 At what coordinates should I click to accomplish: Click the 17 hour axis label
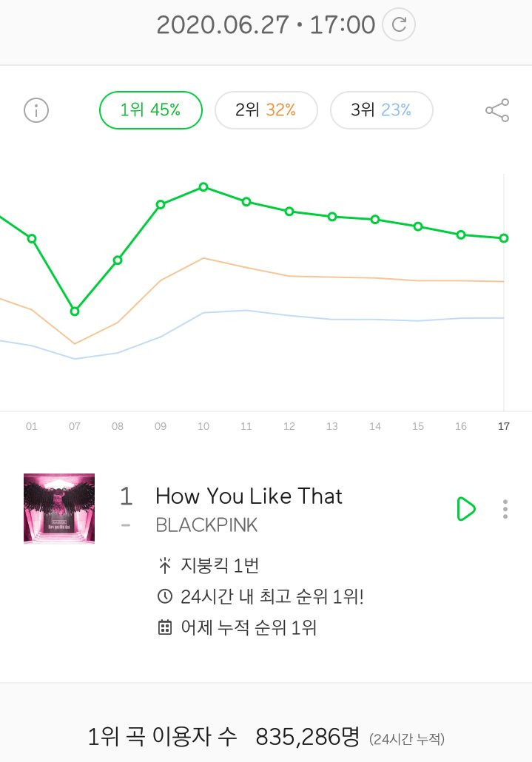click(x=504, y=426)
